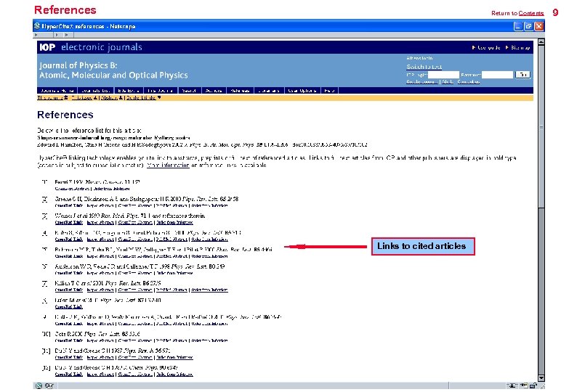Open CrossRef Link for reference 4
The height and width of the screenshot is (392, 577).
coord(69,240)
